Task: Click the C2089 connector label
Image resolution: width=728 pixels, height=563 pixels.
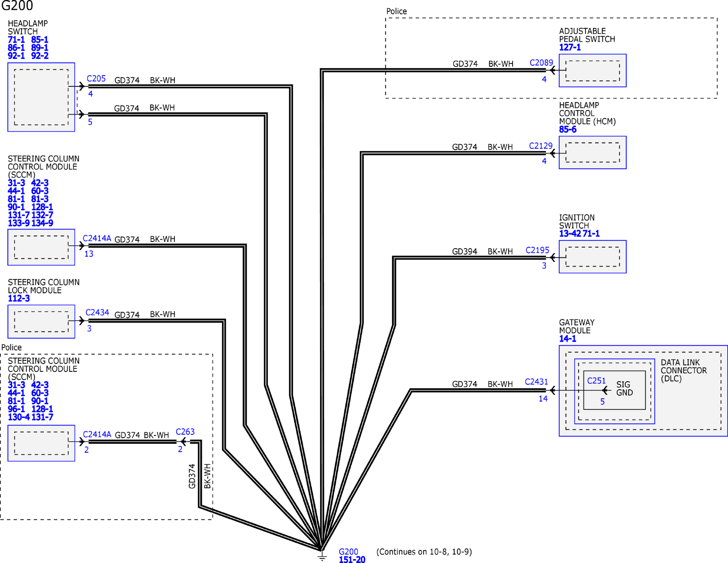Action: (x=541, y=63)
